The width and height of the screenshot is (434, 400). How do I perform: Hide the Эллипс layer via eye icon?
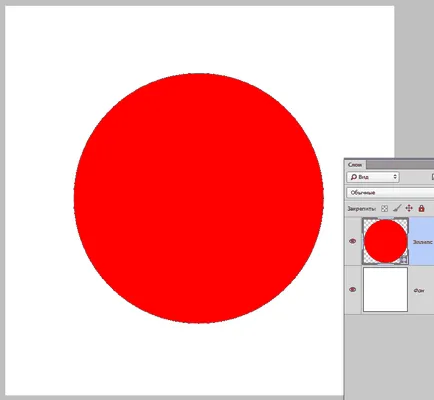coord(352,241)
